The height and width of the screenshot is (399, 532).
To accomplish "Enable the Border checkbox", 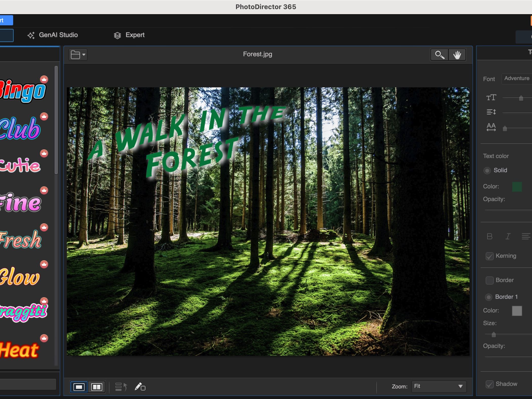I will [489, 280].
